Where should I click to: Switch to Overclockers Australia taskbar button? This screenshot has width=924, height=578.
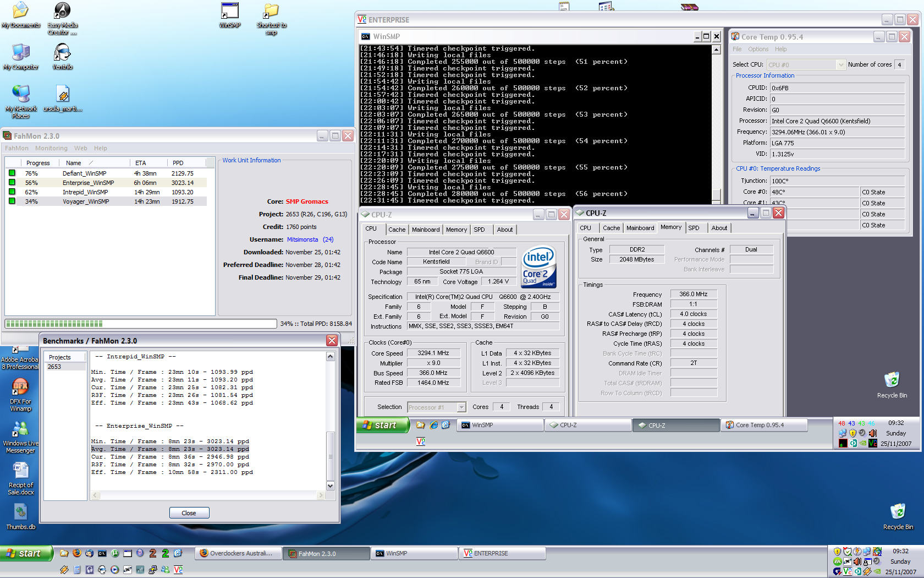coord(239,553)
